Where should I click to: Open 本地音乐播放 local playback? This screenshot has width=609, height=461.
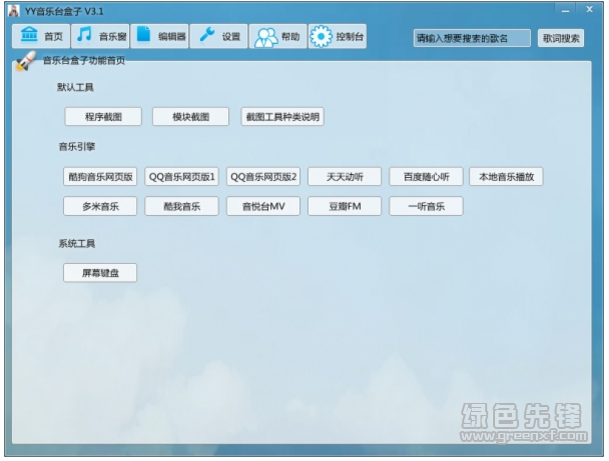506,177
